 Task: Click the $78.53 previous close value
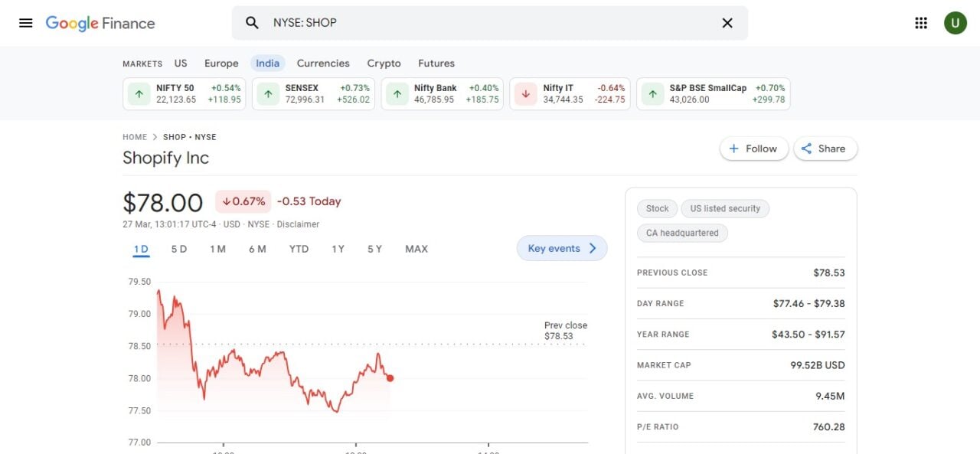point(829,273)
